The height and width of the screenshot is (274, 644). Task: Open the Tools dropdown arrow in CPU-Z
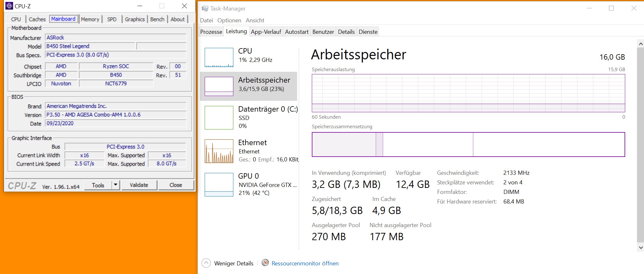pos(115,185)
